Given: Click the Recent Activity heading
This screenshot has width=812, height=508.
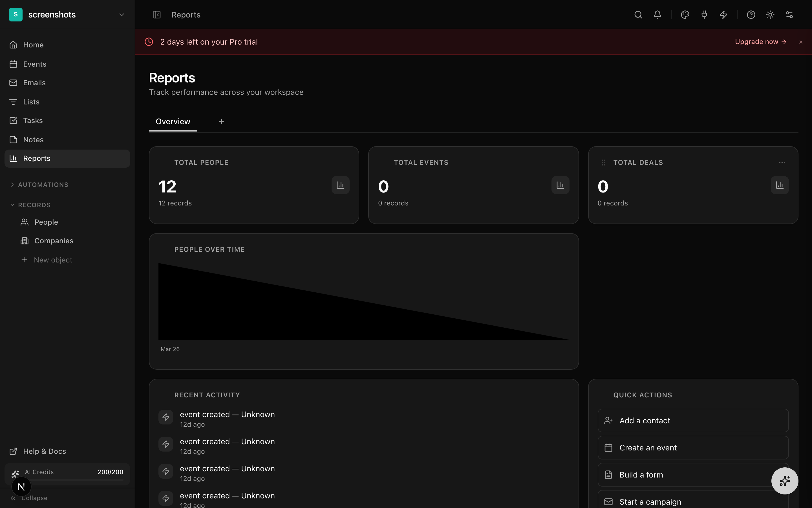Looking at the screenshot, I should pos(207,395).
